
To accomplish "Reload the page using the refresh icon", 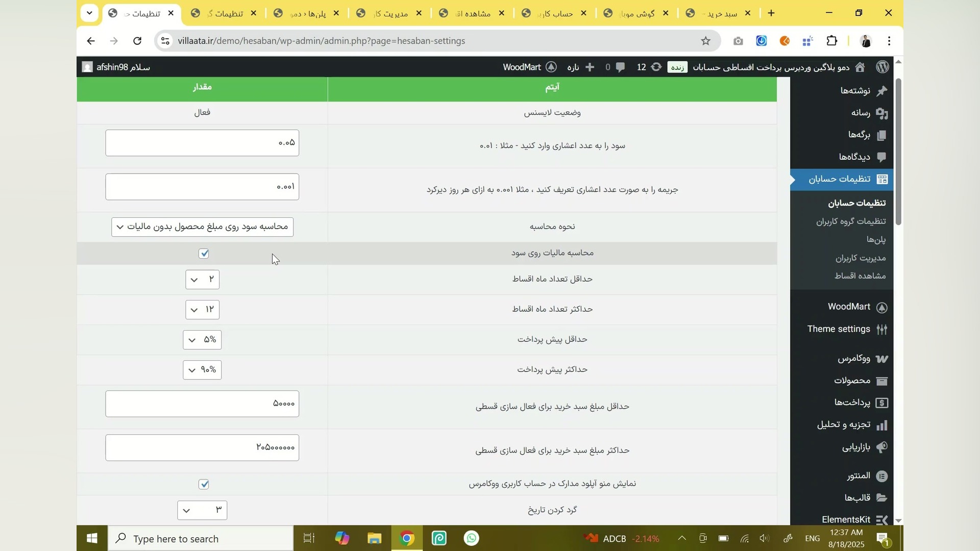I will (137, 41).
